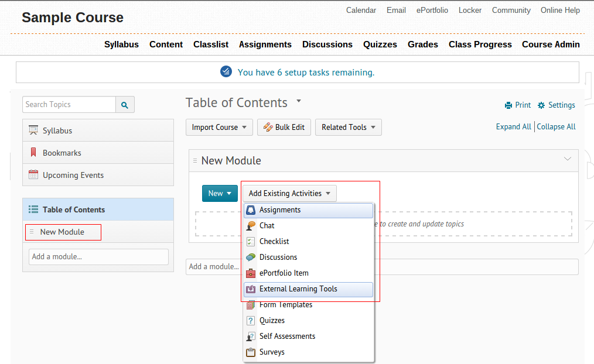Click the ePortfolio link at top
Viewport: 594px width, 364px height.
point(432,10)
